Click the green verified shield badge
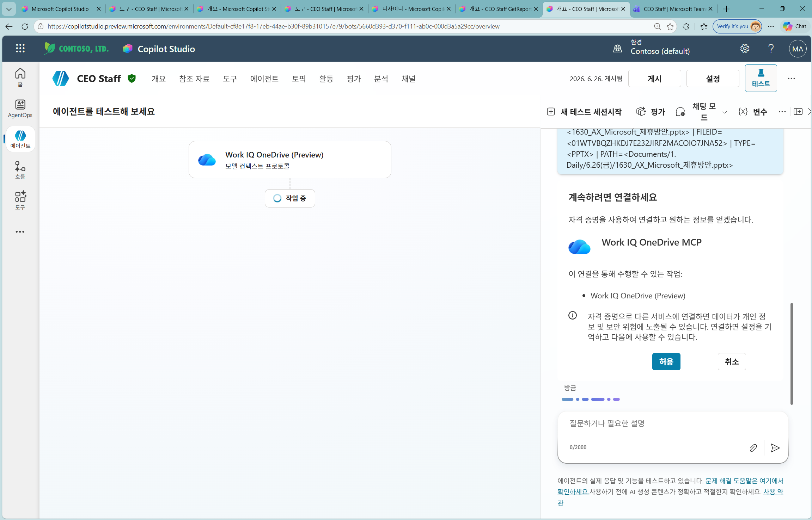The height and width of the screenshot is (520, 812). [x=132, y=78]
